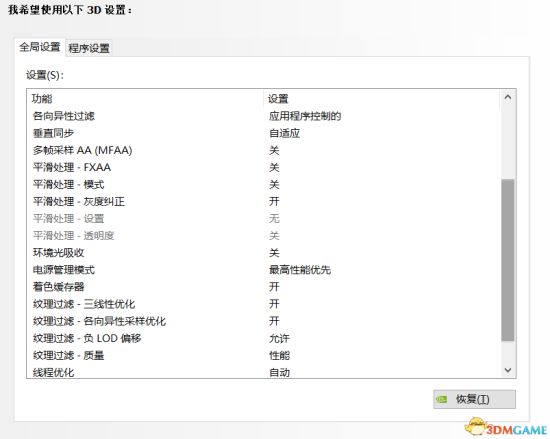This screenshot has width=550, height=439.
Task: Open the 关 value for 环境光吸收
Action: [274, 253]
